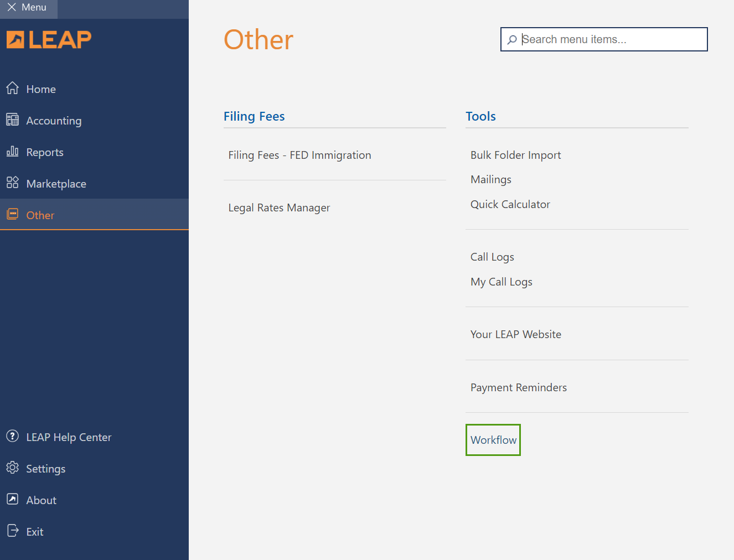Click the LEAP logo in sidebar
Viewport: 734px width, 560px height.
[x=49, y=40]
